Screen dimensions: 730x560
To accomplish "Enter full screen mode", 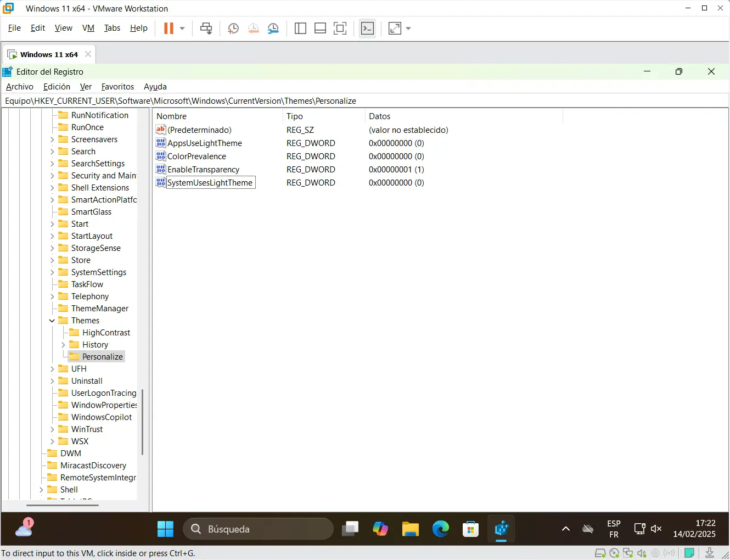I will coord(340,29).
